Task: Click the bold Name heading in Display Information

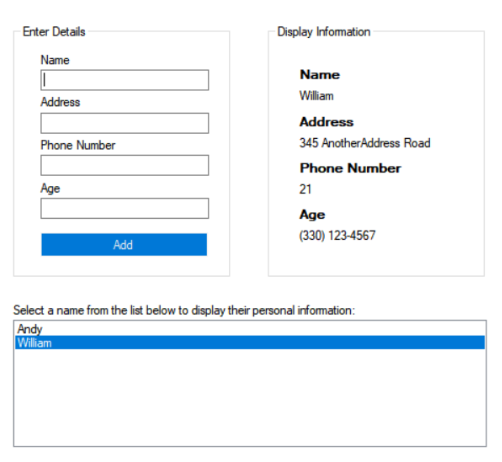Action: pos(320,75)
